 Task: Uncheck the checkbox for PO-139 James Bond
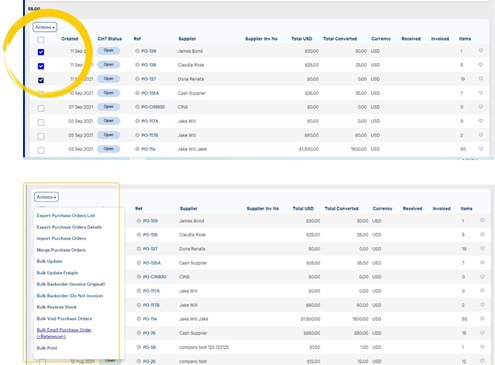[41, 52]
